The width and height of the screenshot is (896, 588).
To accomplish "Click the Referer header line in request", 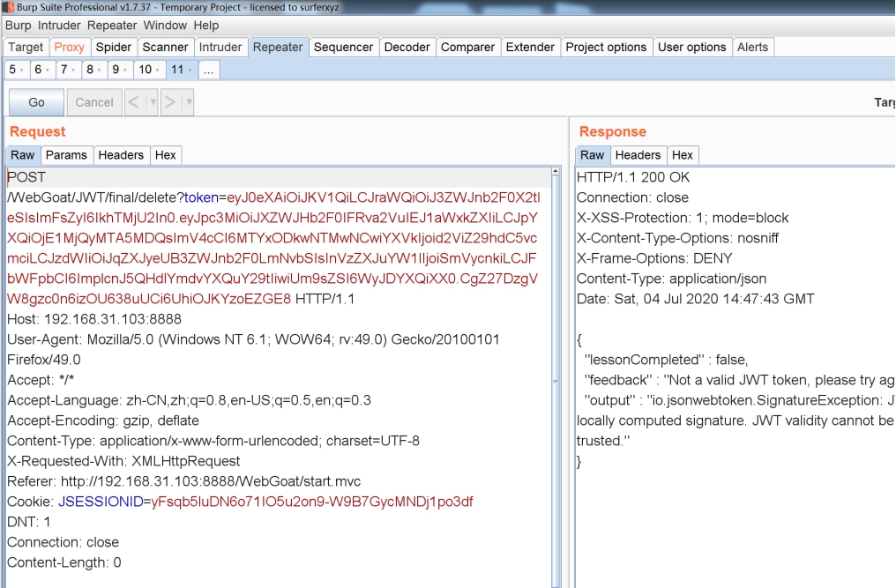I will tap(184, 481).
